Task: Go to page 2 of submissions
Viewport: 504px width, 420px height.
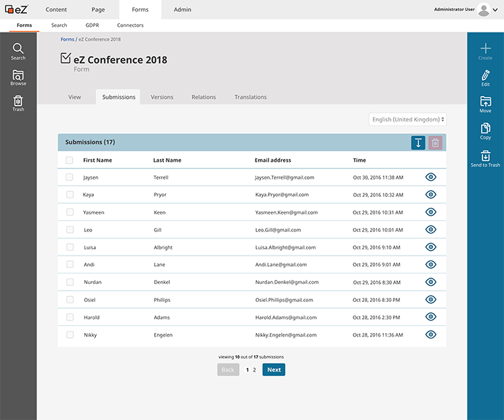Action: (254, 370)
